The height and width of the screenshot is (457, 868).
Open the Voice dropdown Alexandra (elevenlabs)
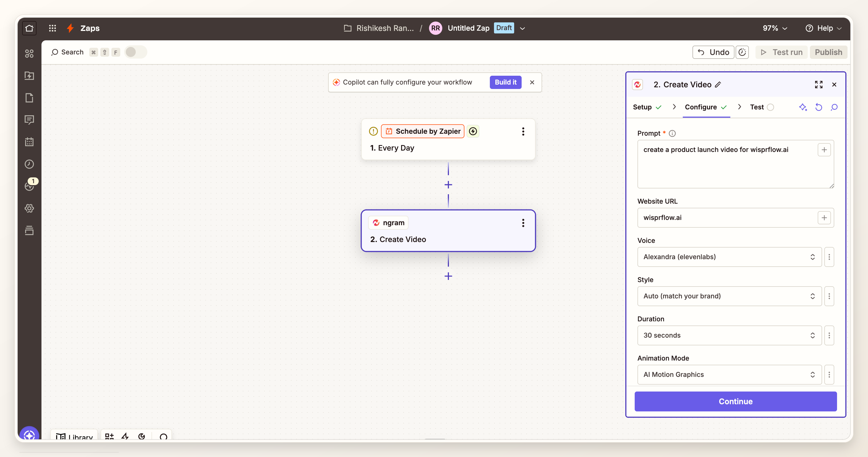pos(729,257)
